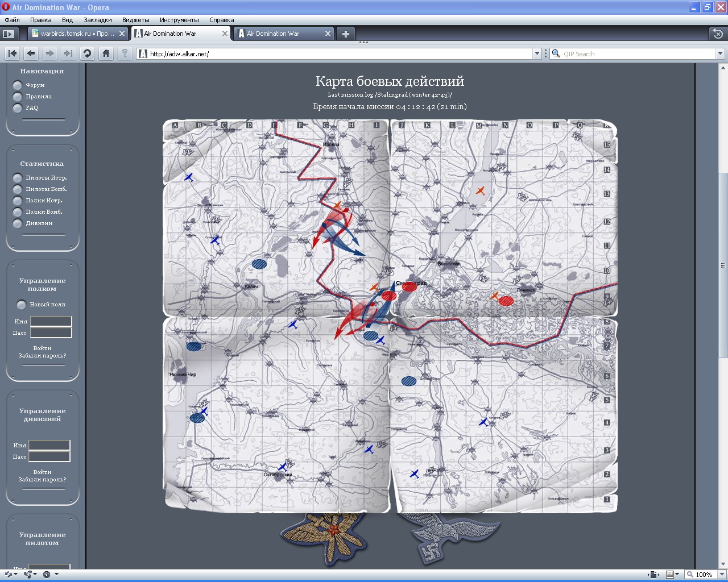728x582 pixels.
Task: Click the Rewind navigation button
Action: coord(12,53)
